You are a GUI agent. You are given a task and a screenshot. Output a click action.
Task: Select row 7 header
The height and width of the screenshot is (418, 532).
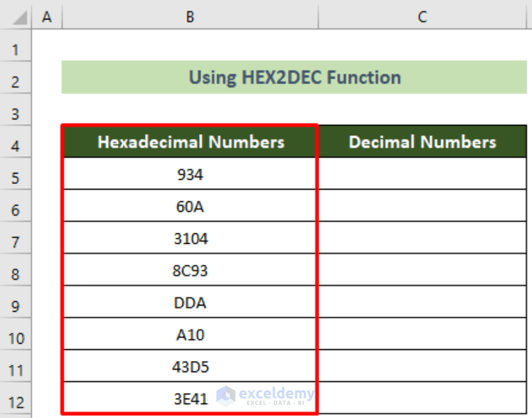pyautogui.click(x=16, y=237)
